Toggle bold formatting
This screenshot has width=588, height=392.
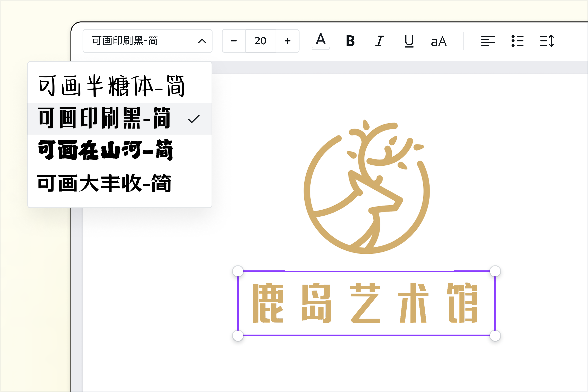[350, 41]
